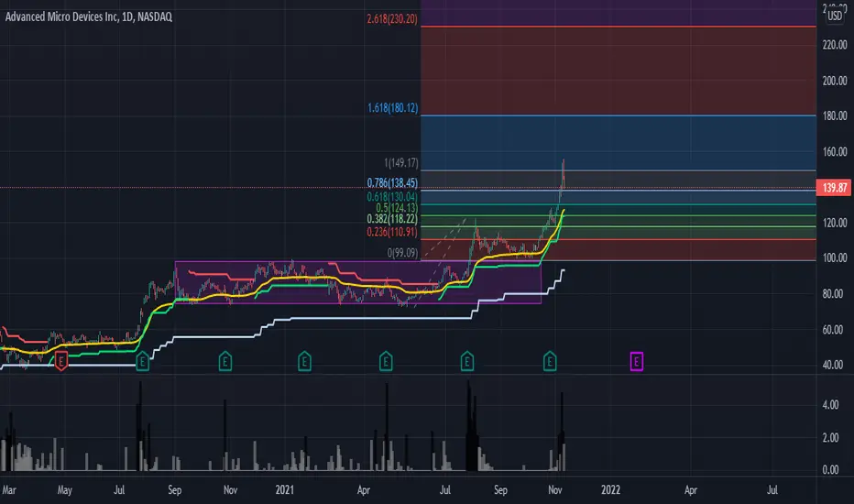Click 200.00 on the price axis
The image size is (854, 504).
point(835,81)
